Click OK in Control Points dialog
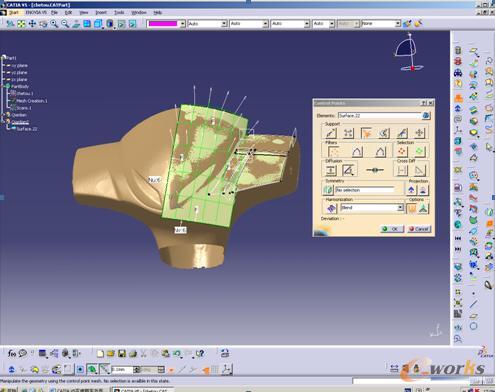The height and width of the screenshot is (392, 495). [392, 229]
